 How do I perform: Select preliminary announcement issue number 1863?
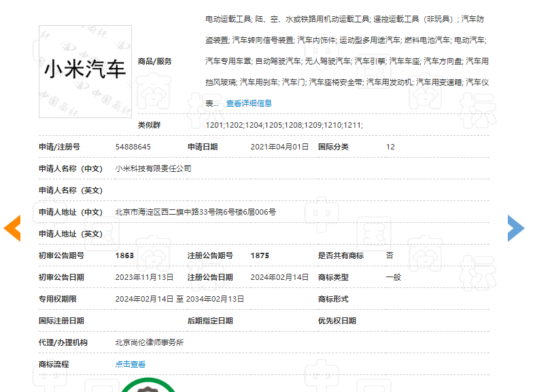tap(124, 255)
